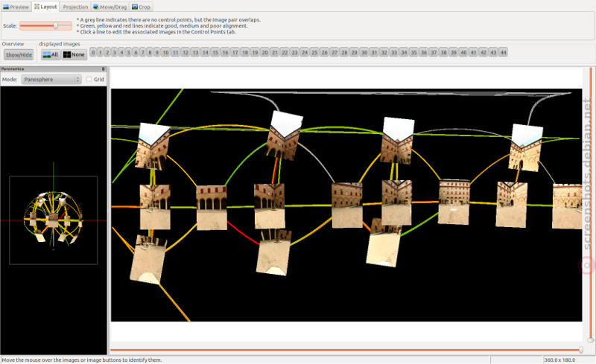Click the horizontal slider handle below the layout
Image resolution: width=596 pixels, height=364 pixels.
[581, 350]
